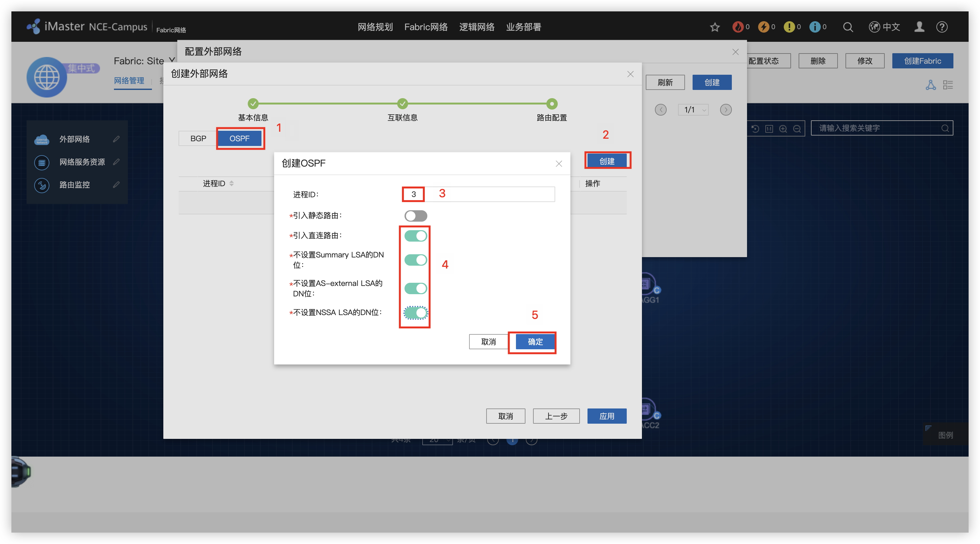Enable the 引入静态路由 toggle
Image resolution: width=980 pixels, height=544 pixels.
click(415, 216)
